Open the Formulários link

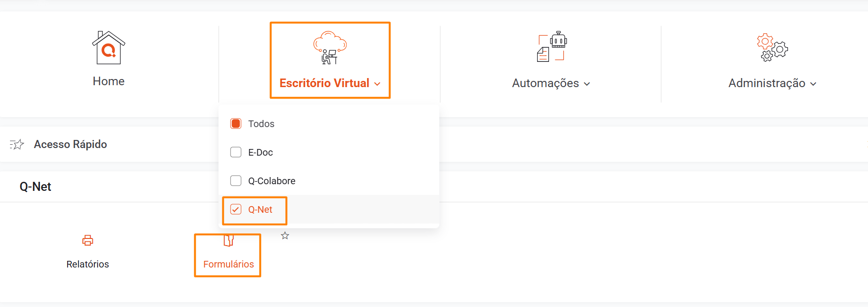point(229,264)
